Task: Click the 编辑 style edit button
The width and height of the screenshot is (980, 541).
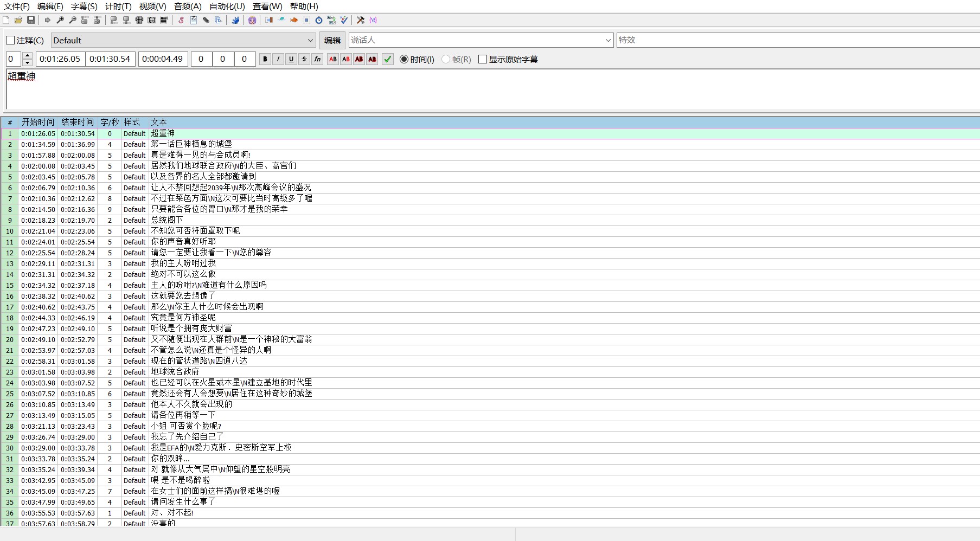Action: pos(332,41)
